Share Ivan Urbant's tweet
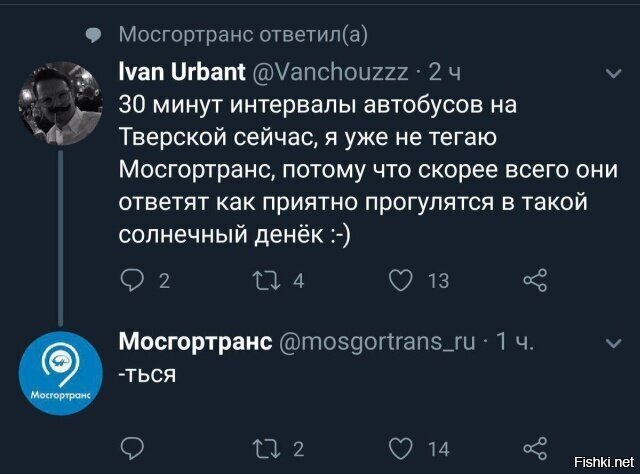Screen dimensions: 640x474 coord(537,281)
